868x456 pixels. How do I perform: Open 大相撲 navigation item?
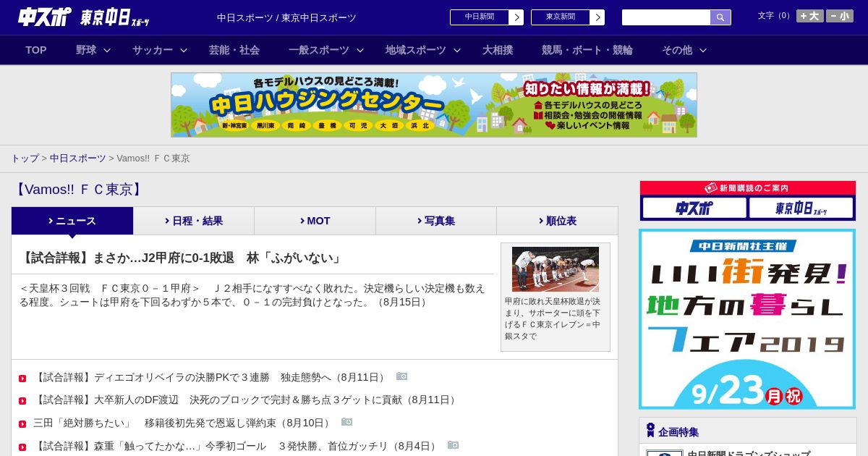[498, 50]
